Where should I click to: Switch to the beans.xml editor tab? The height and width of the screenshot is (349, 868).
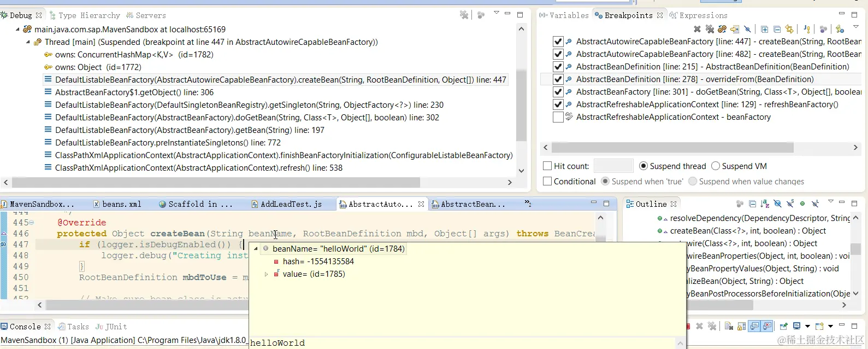117,204
